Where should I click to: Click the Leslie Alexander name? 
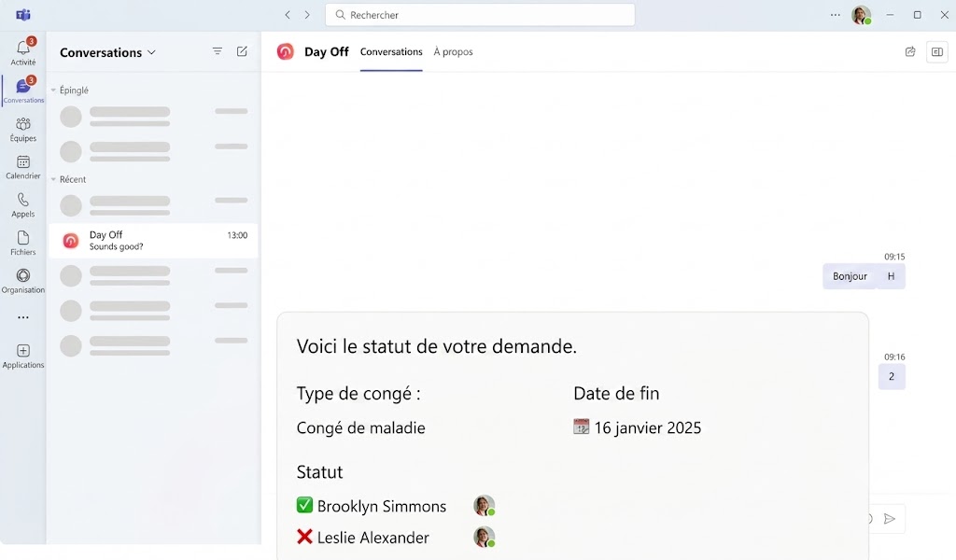click(373, 538)
